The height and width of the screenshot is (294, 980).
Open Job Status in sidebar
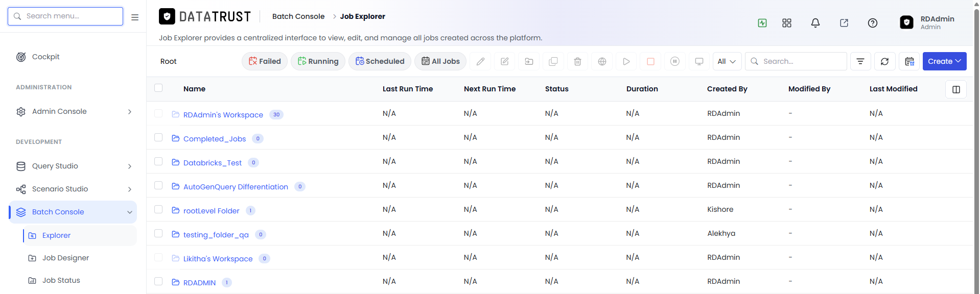pyautogui.click(x=61, y=280)
